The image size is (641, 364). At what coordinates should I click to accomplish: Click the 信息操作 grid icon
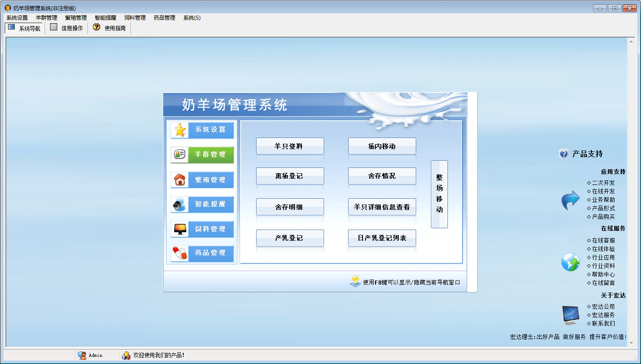(54, 28)
